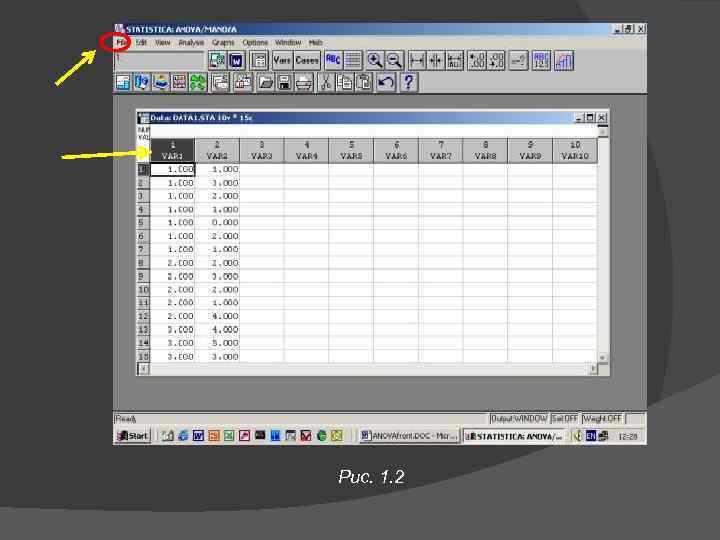Image resolution: width=720 pixels, height=540 pixels.
Task: Select the row 15 header
Action: [143, 356]
